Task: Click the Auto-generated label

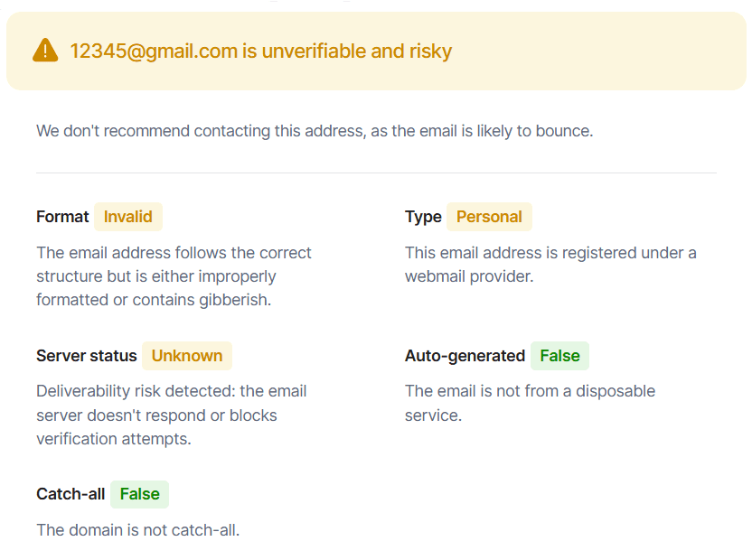Action: coord(465,356)
